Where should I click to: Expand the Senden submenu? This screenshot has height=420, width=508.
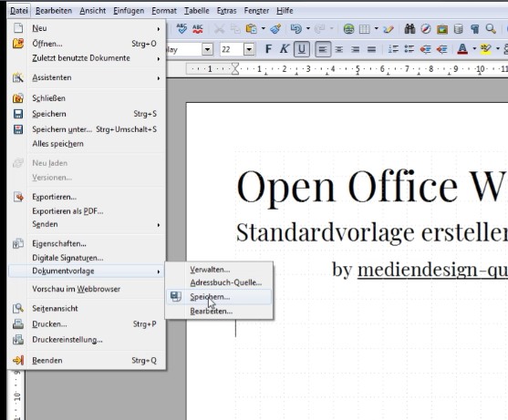click(x=88, y=224)
